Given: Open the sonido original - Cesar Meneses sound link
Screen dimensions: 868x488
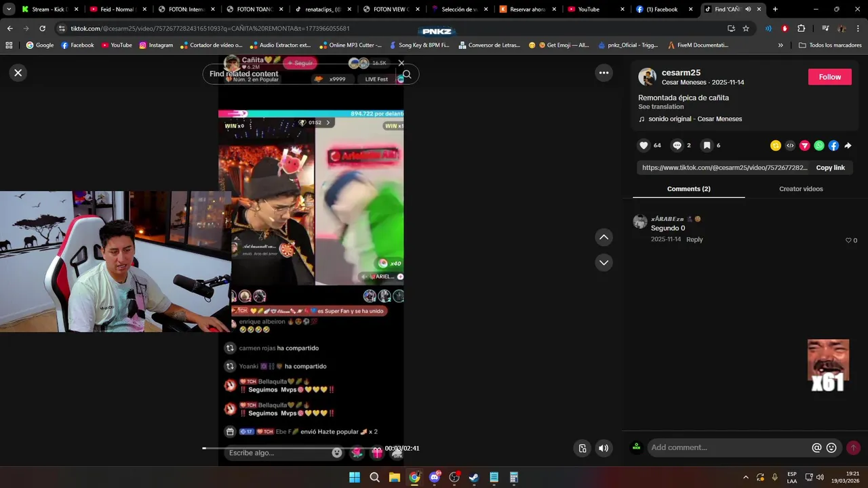Looking at the screenshot, I should tap(694, 119).
